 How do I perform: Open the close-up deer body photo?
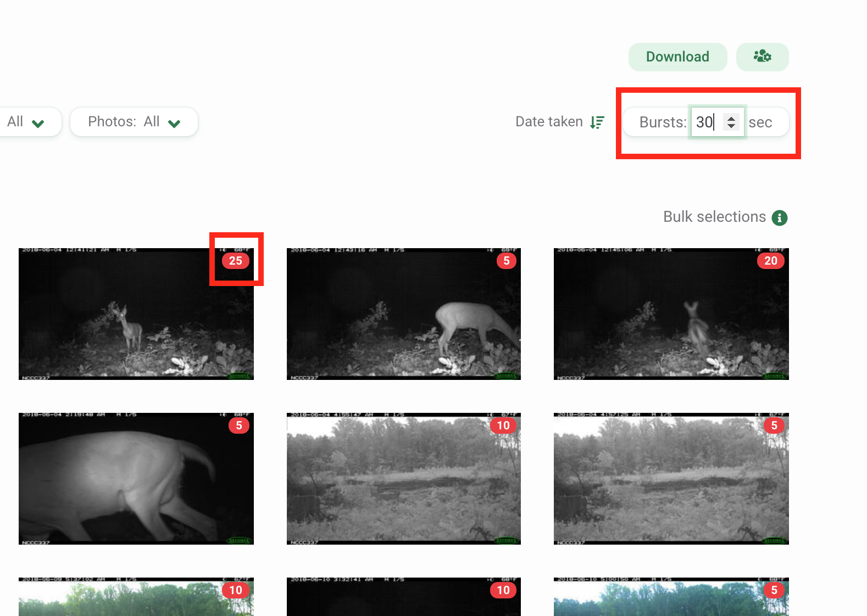pos(136,479)
